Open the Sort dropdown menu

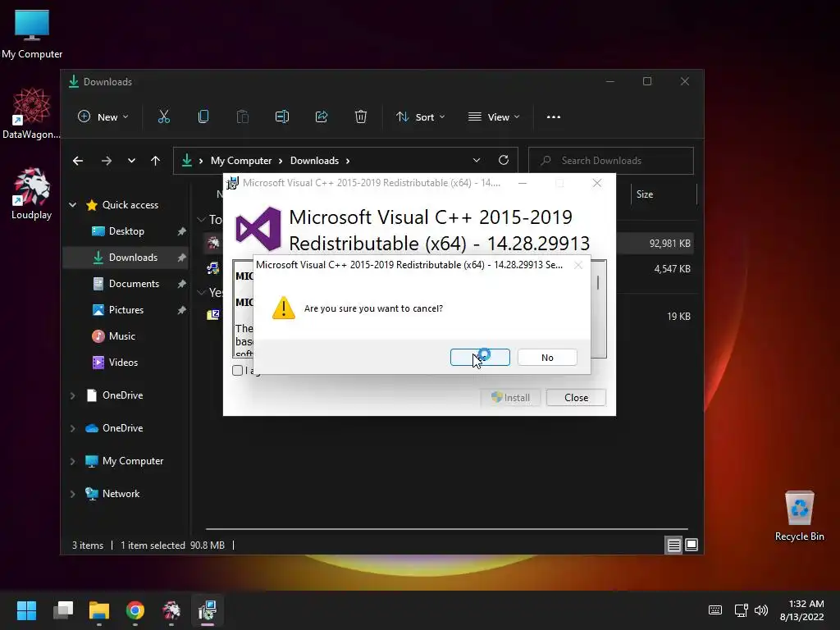pos(421,116)
